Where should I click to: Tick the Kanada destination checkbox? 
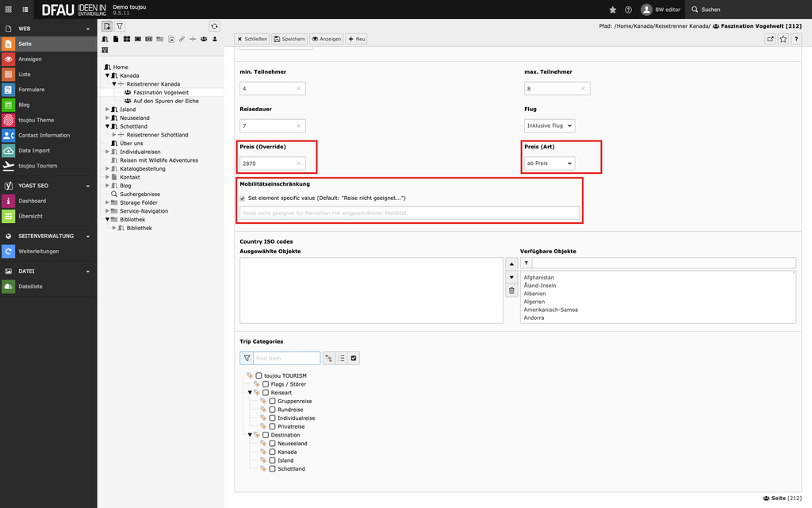273,452
